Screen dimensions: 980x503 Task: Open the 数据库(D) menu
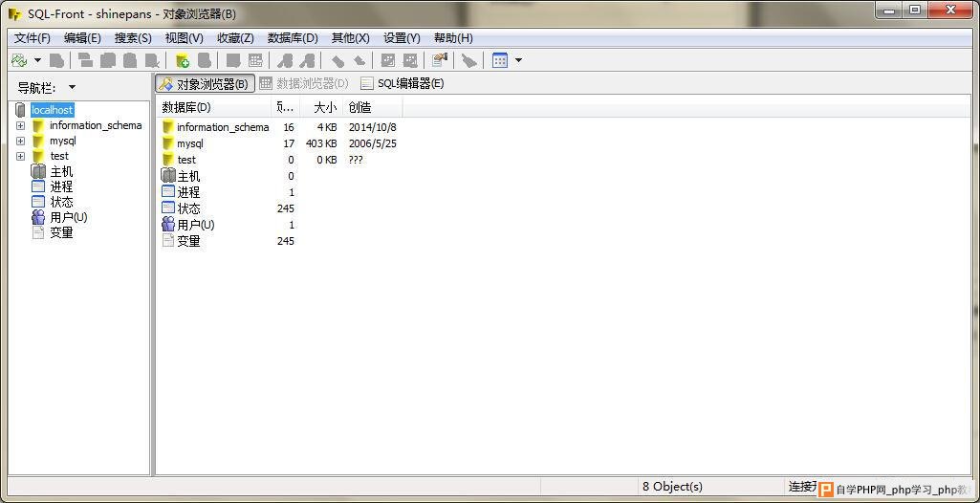point(293,38)
